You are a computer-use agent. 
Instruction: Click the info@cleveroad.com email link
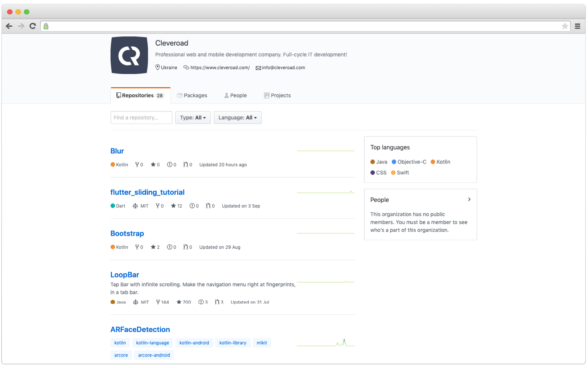click(x=283, y=67)
